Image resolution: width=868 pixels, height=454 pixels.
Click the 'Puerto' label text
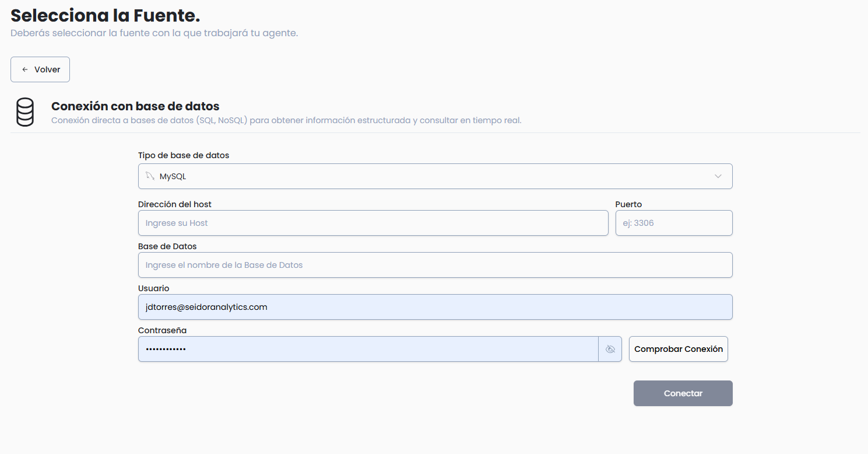(628, 204)
